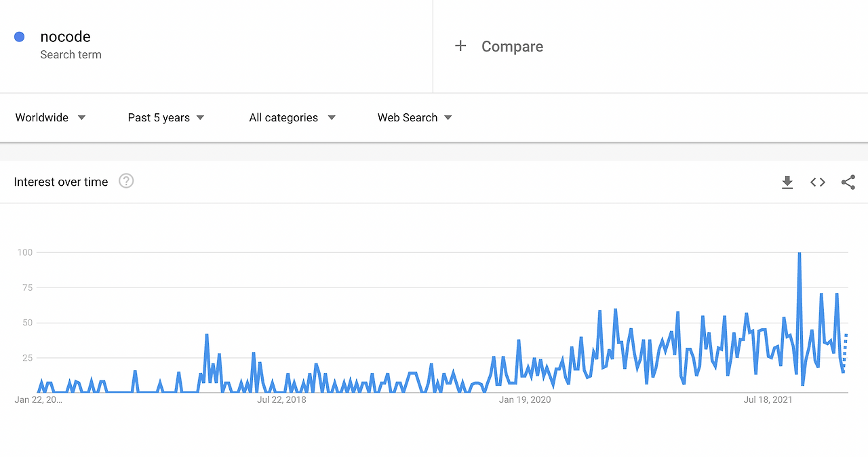868x457 pixels.
Task: Click the Jul 22, 2018 axis label
Action: click(x=281, y=400)
